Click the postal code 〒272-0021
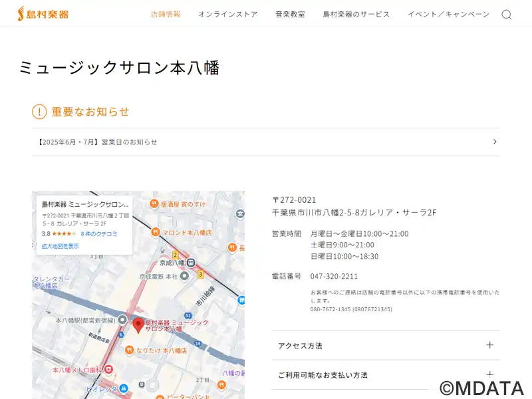Viewport: 532px width, 399px height. [x=294, y=200]
